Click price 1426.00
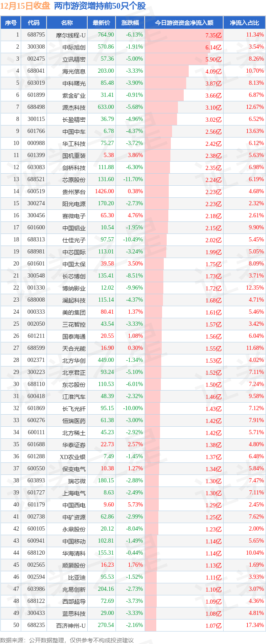The height and width of the screenshot is (644, 266). [105, 192]
